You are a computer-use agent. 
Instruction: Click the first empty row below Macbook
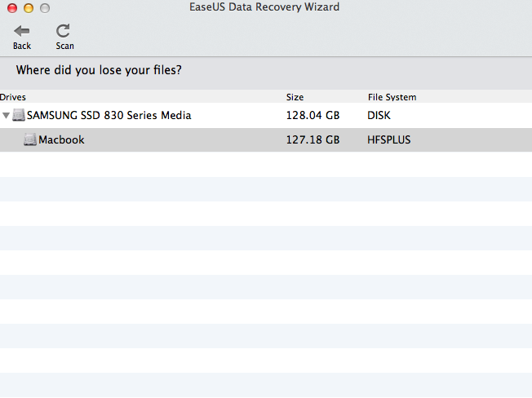pyautogui.click(x=266, y=165)
